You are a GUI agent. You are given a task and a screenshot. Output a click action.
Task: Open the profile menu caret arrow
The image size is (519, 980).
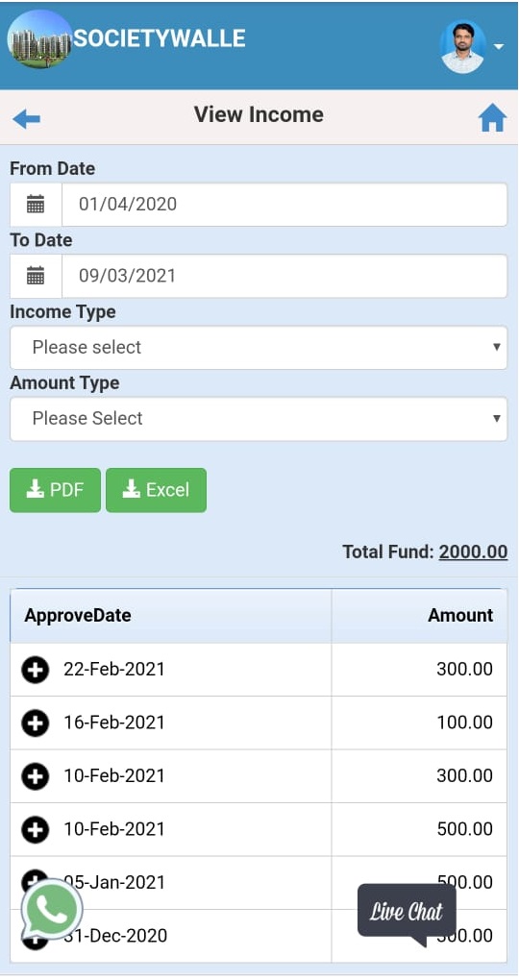(x=499, y=47)
